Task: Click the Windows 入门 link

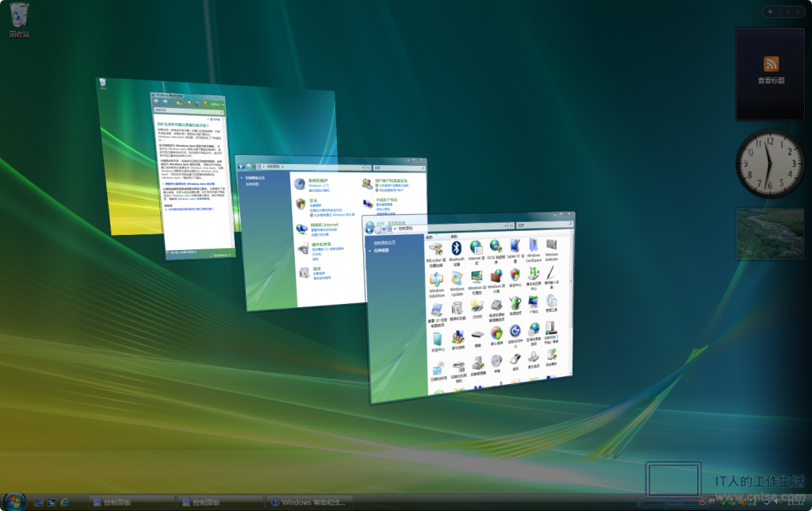Action: 319,186
